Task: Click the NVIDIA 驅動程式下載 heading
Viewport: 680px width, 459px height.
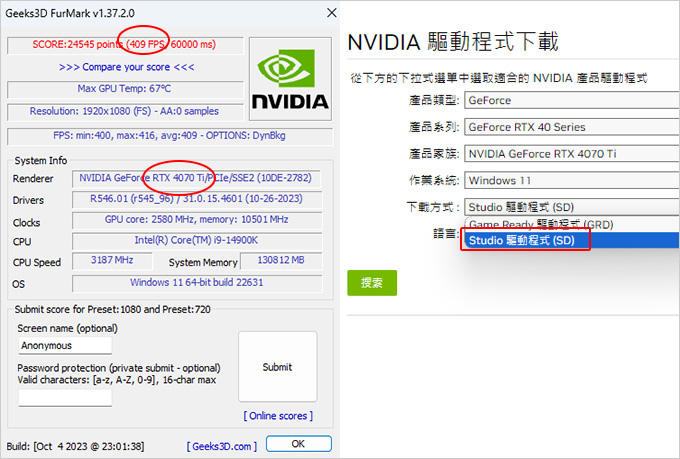Action: coord(453,42)
